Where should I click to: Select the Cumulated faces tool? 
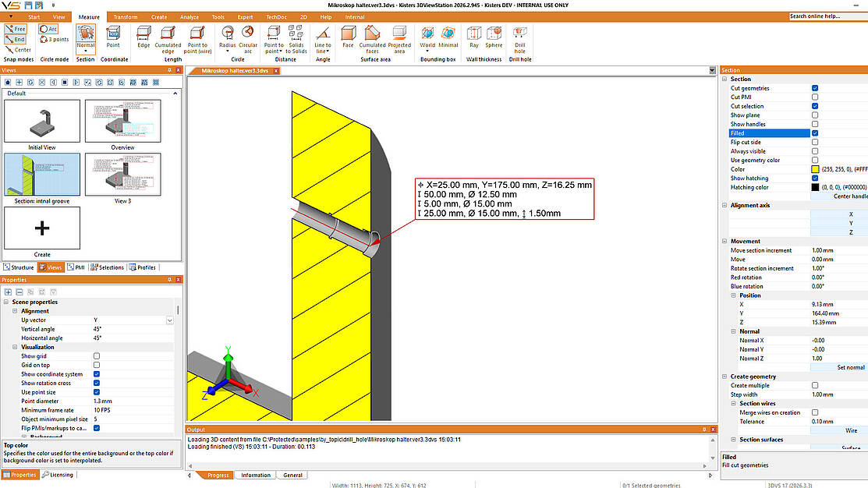point(372,39)
